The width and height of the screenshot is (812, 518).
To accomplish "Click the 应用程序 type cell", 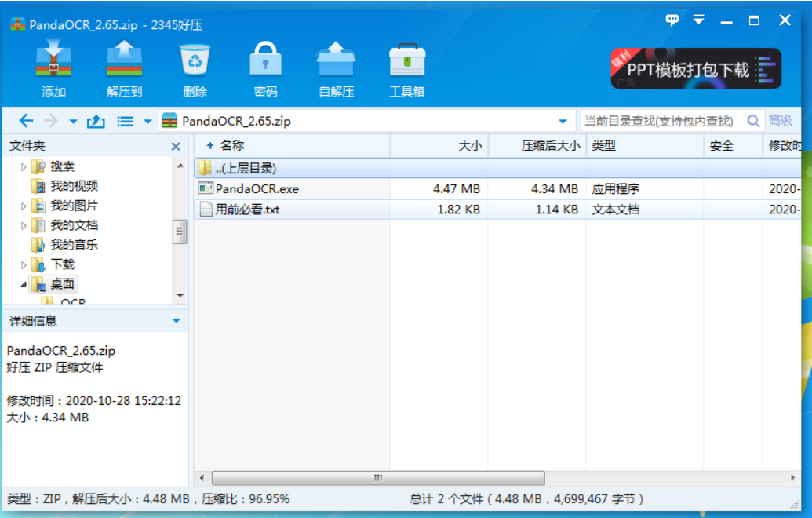I will tap(616, 189).
